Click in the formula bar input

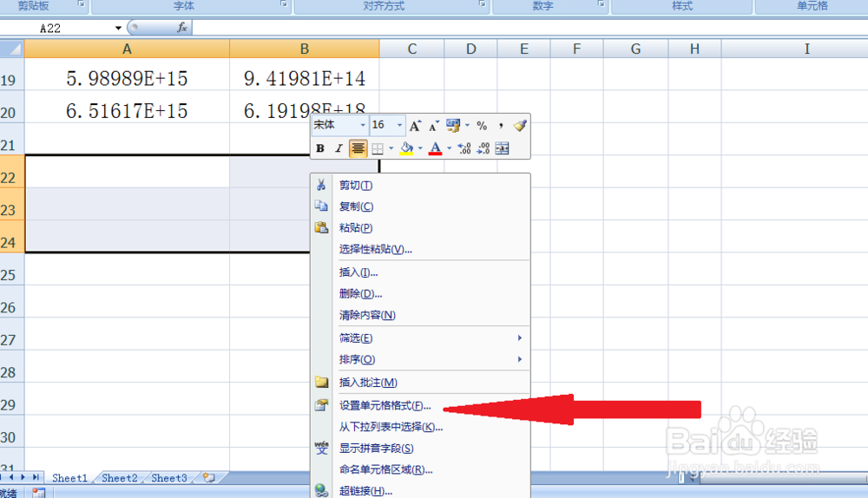click(x=529, y=28)
